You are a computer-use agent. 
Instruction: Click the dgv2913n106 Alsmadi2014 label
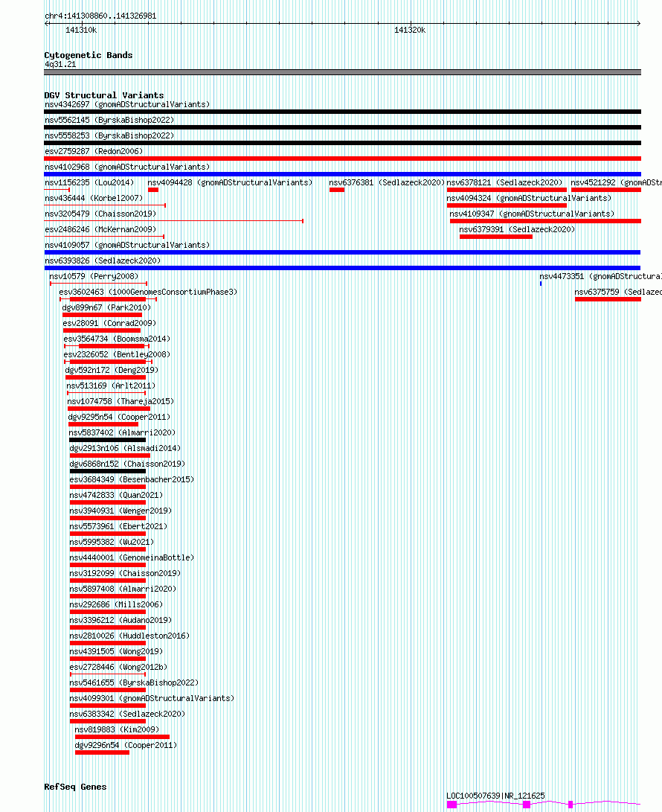[x=125, y=449]
